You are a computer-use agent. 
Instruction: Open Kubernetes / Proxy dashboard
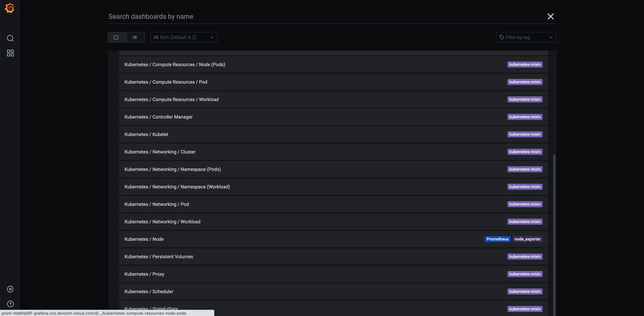[x=333, y=274]
